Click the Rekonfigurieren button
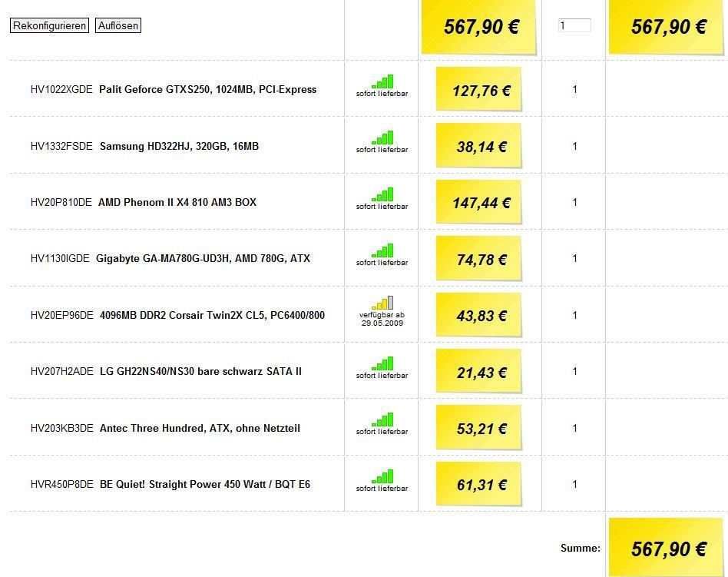 pyautogui.click(x=49, y=25)
